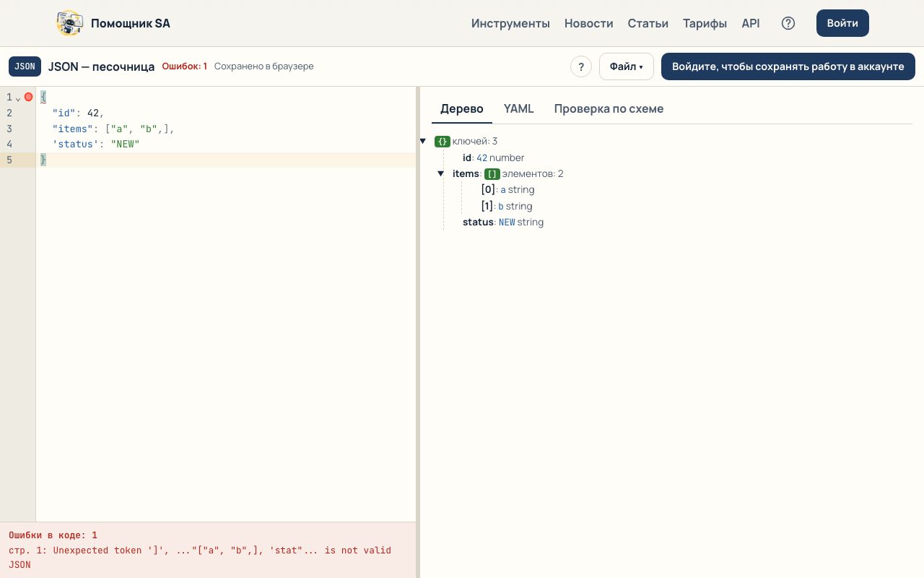Open the Файл dropdown menu

pyautogui.click(x=626, y=66)
